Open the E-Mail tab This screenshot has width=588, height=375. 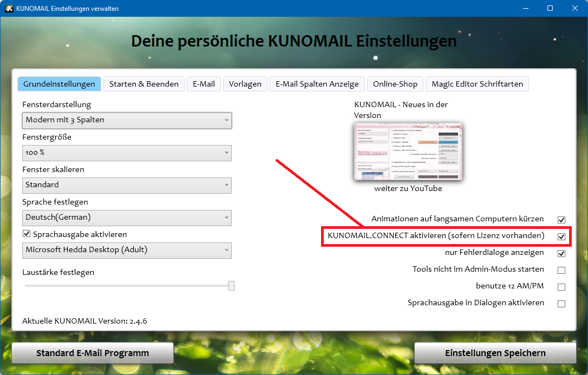pyautogui.click(x=204, y=84)
